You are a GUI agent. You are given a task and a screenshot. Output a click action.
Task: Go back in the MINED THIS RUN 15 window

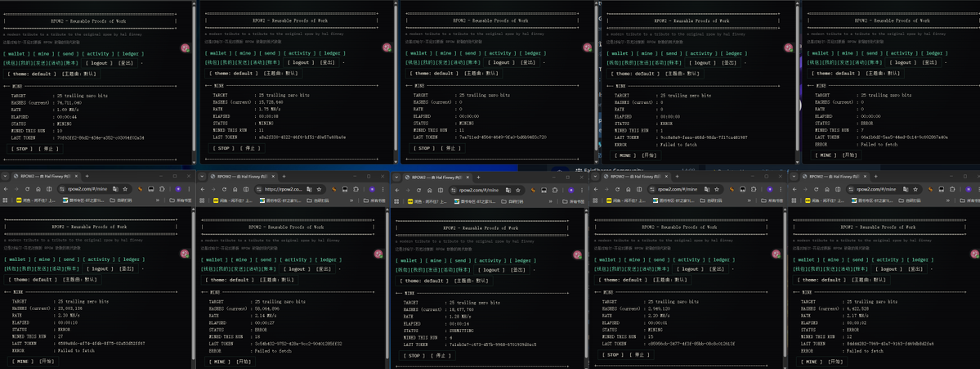(597, 189)
